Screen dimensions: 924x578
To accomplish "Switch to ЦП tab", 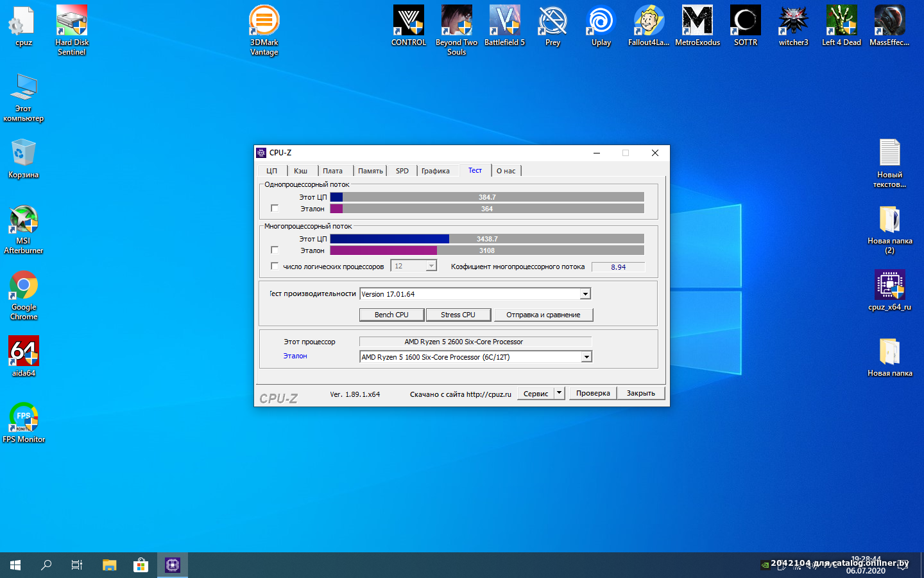I will click(272, 171).
